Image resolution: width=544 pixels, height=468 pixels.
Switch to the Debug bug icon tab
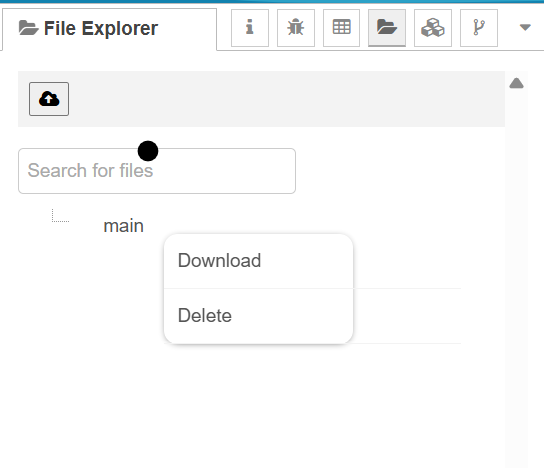296,28
